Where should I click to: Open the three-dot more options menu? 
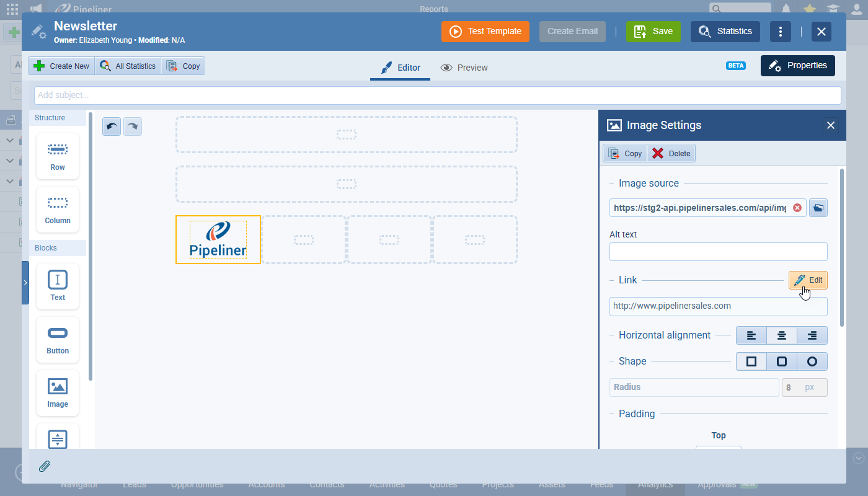pos(781,32)
